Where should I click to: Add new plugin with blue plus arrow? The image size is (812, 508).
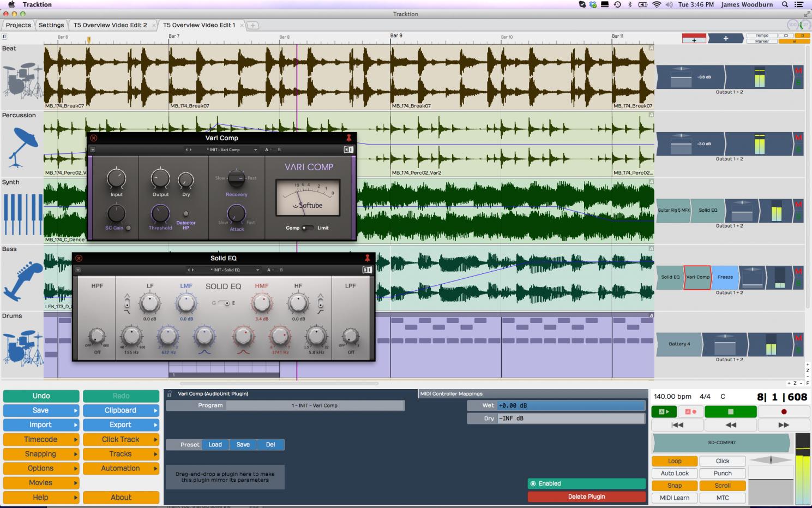[x=725, y=38]
